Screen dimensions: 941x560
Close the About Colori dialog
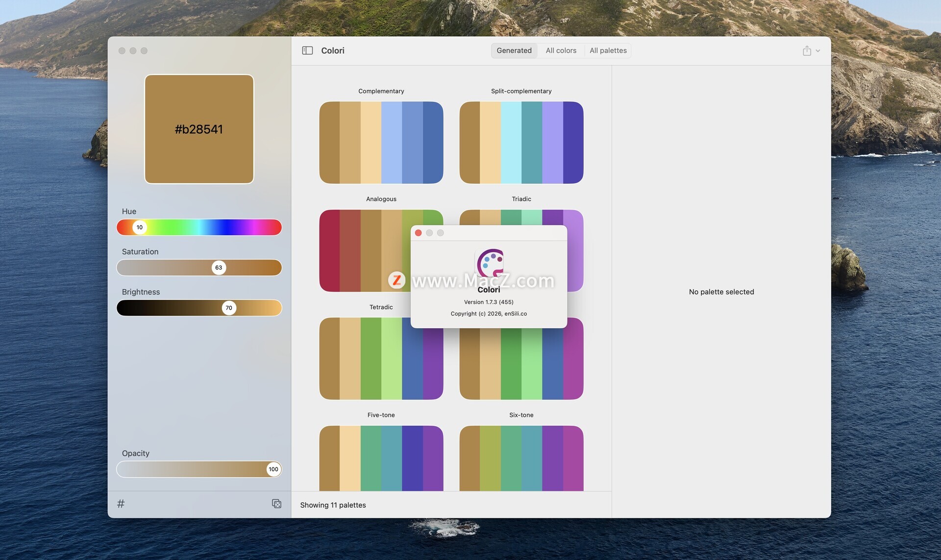418,233
